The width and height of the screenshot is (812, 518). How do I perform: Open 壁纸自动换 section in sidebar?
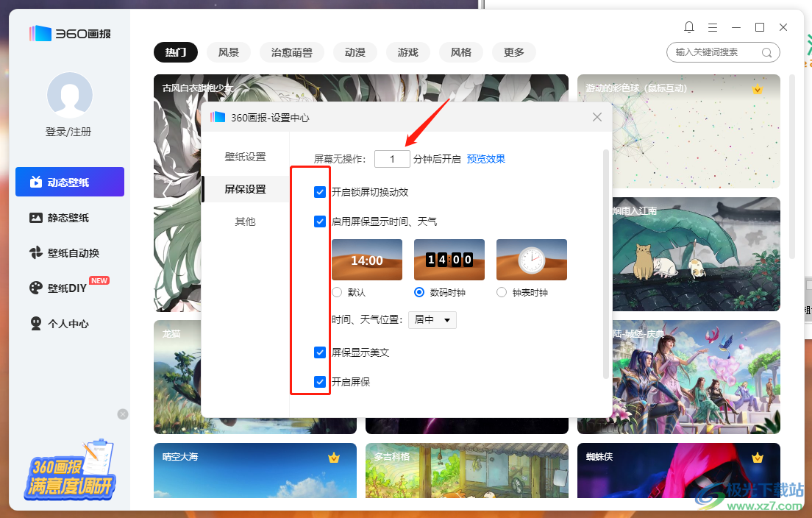pos(70,253)
